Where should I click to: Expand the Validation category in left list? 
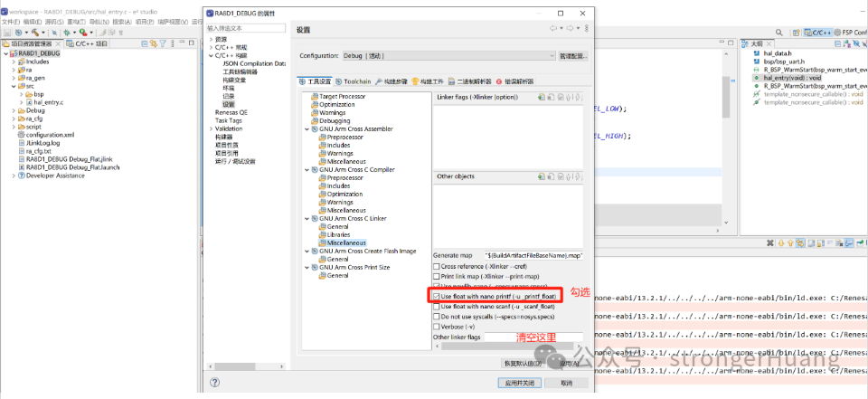coord(211,128)
